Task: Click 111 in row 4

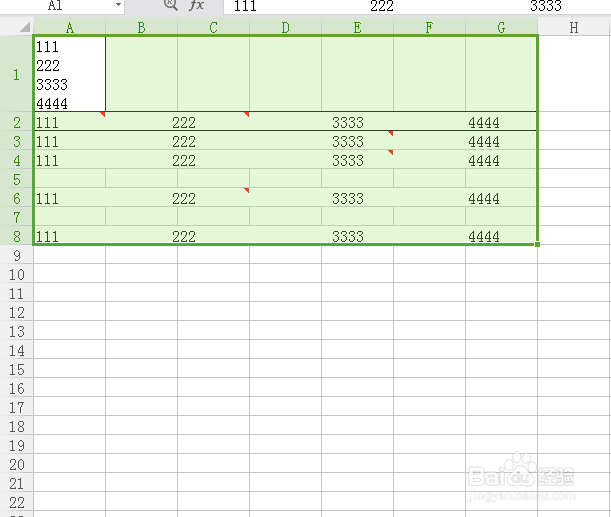Action: pos(47,161)
